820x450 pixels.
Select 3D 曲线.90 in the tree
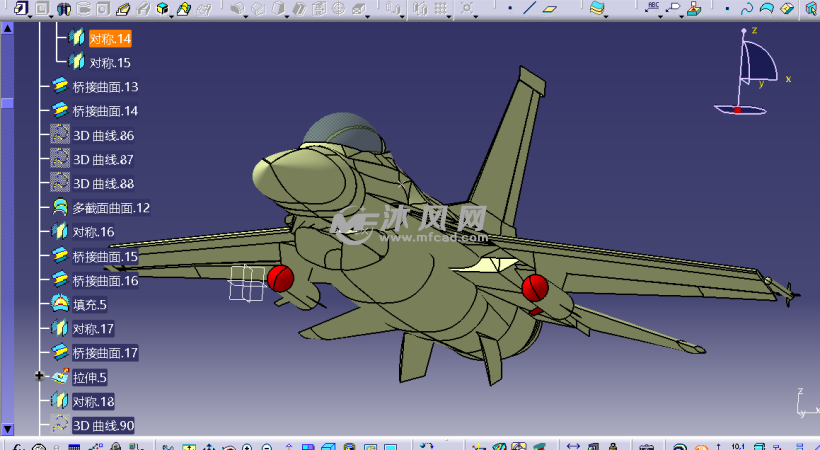coord(104,425)
